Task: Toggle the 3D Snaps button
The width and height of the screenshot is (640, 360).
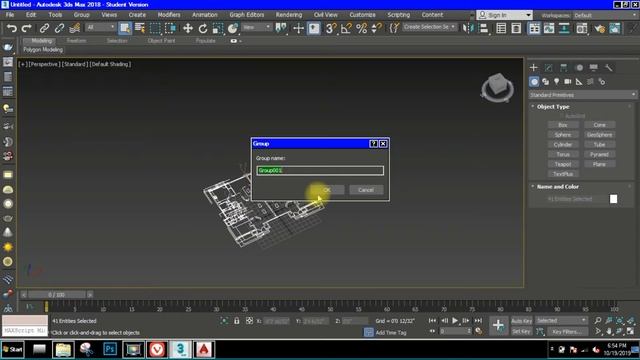Action: tap(331, 28)
